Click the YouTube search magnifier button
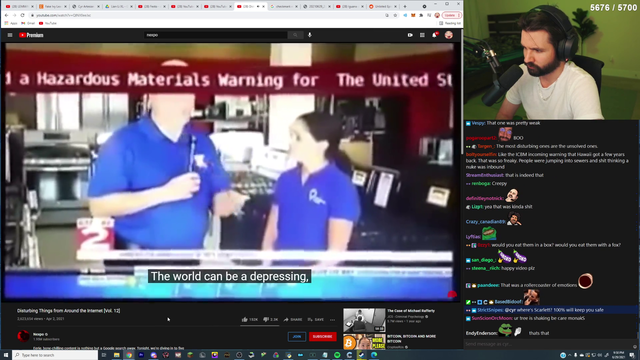Viewport: 640px width, 360px height. [295, 35]
